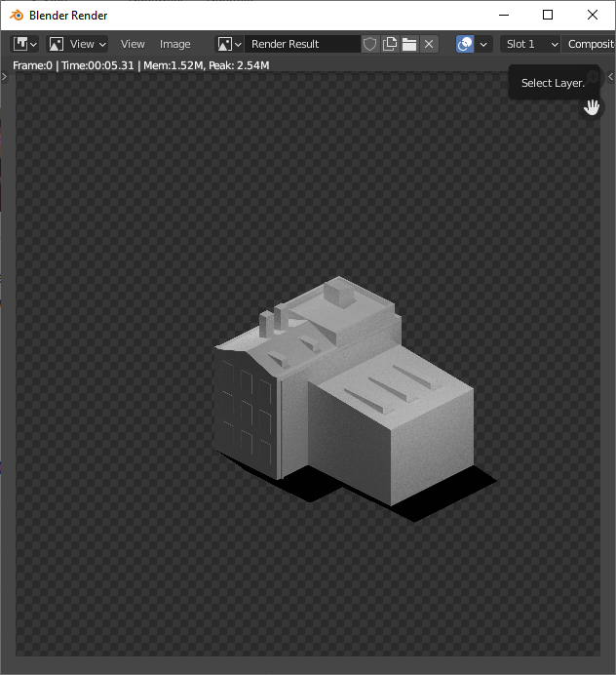Open the Slot 1 dropdown

[x=530, y=44]
